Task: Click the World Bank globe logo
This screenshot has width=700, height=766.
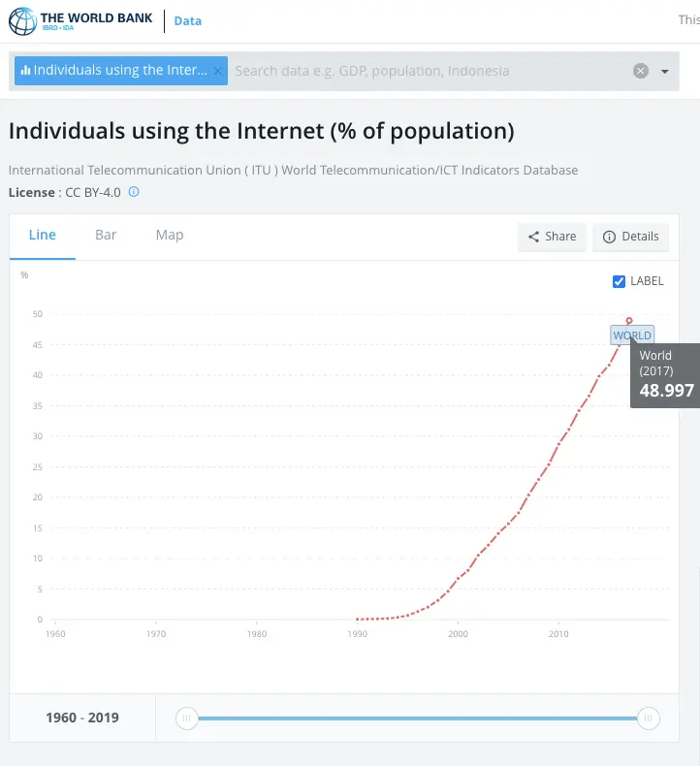Action: tap(22, 20)
